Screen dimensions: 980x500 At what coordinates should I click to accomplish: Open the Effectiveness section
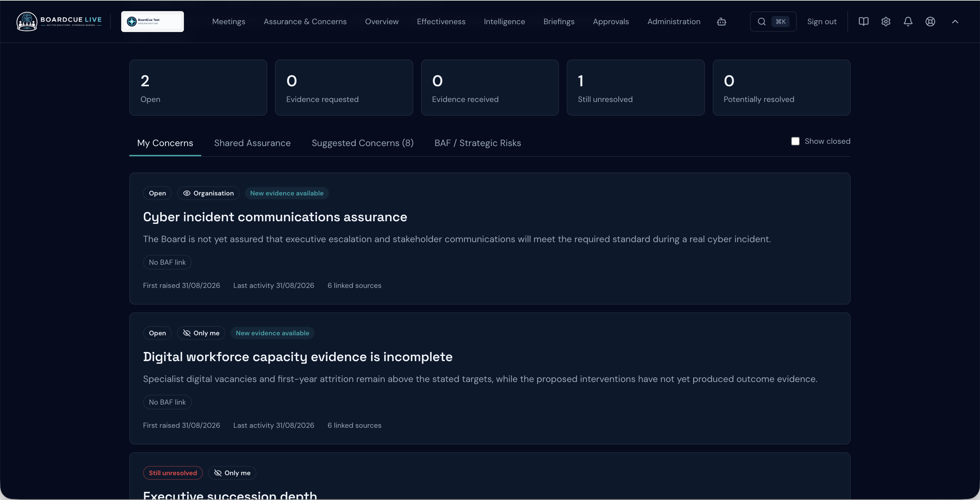click(x=441, y=22)
